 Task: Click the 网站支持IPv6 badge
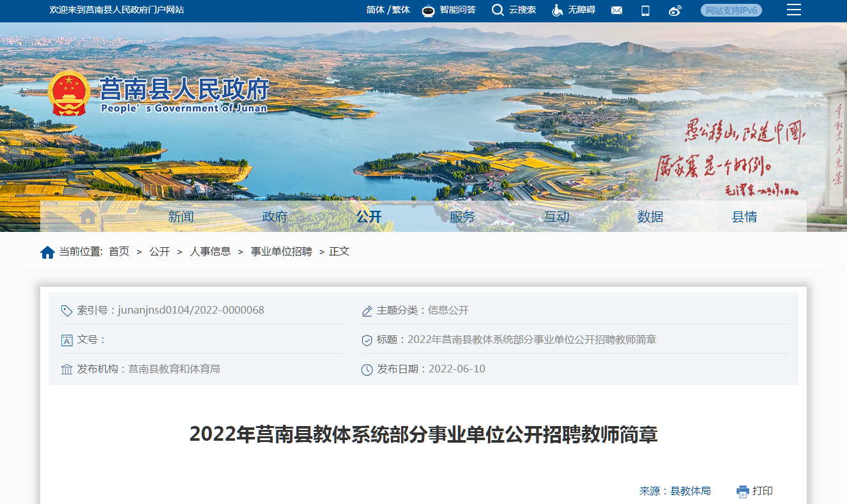731,10
